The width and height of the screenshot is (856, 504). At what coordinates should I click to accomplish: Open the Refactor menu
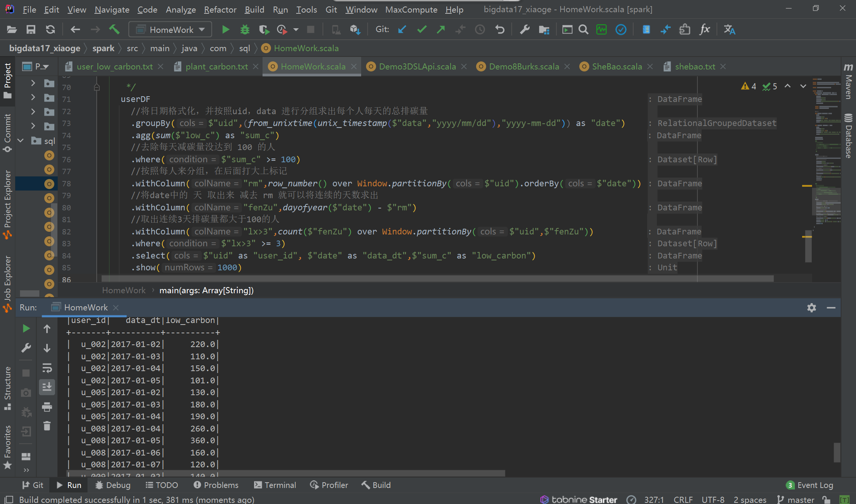(220, 10)
